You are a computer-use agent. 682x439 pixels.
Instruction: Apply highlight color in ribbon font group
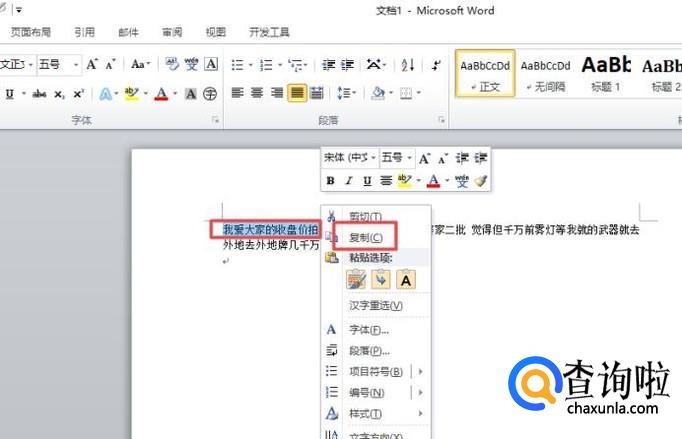pyautogui.click(x=132, y=94)
